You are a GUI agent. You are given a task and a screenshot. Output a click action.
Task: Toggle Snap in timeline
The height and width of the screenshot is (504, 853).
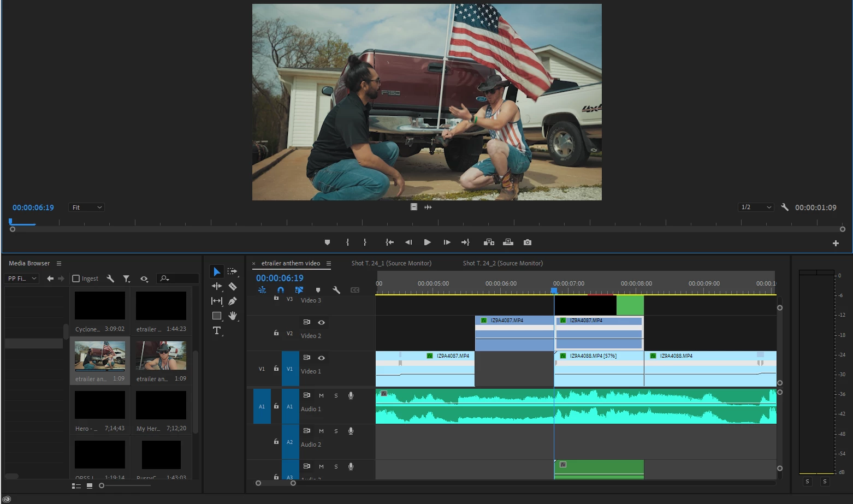(x=281, y=290)
